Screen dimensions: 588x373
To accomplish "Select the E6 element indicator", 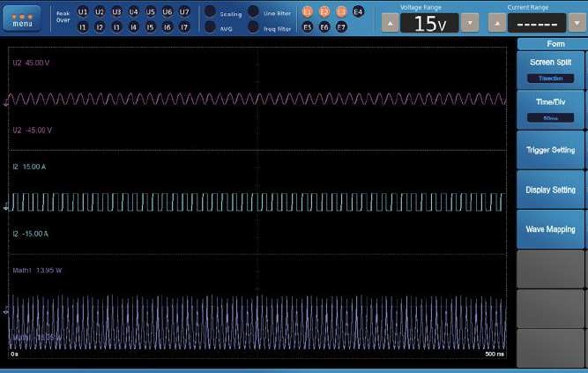I will coord(324,27).
